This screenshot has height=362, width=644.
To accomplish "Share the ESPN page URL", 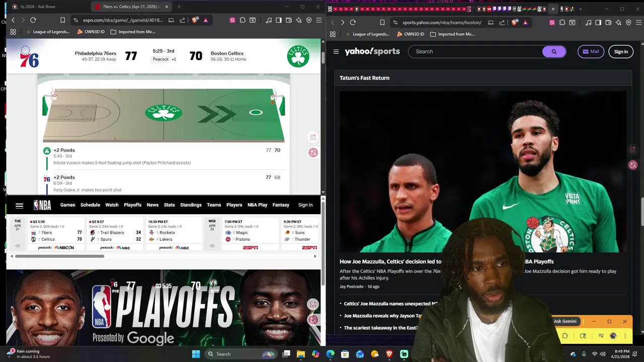I will (x=182, y=20).
